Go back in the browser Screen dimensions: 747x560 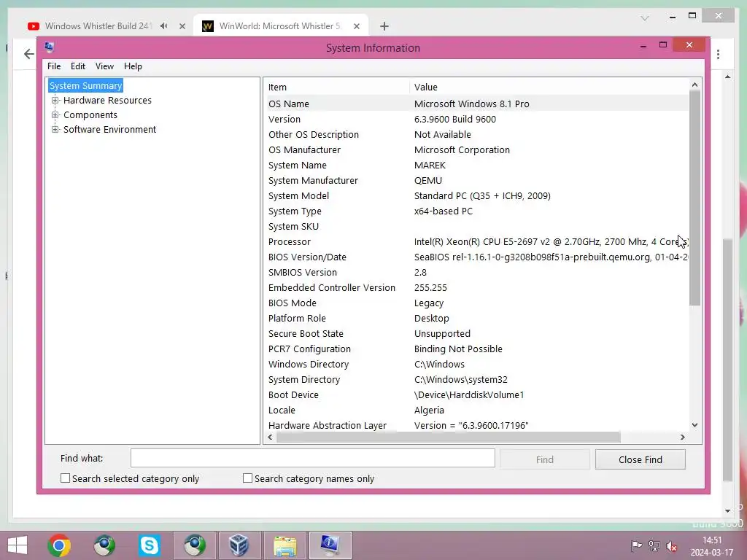29,54
